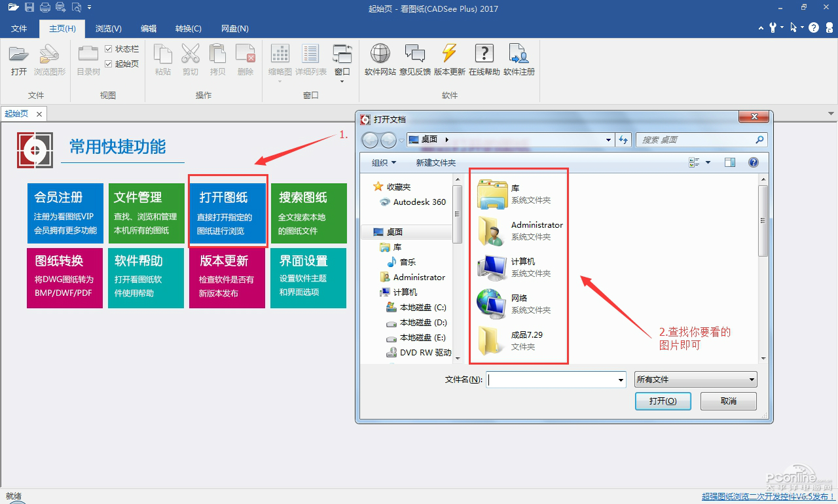Viewport: 838px width, 504px height.
Task: Click the 文件名 filename input field
Action: pyautogui.click(x=556, y=380)
